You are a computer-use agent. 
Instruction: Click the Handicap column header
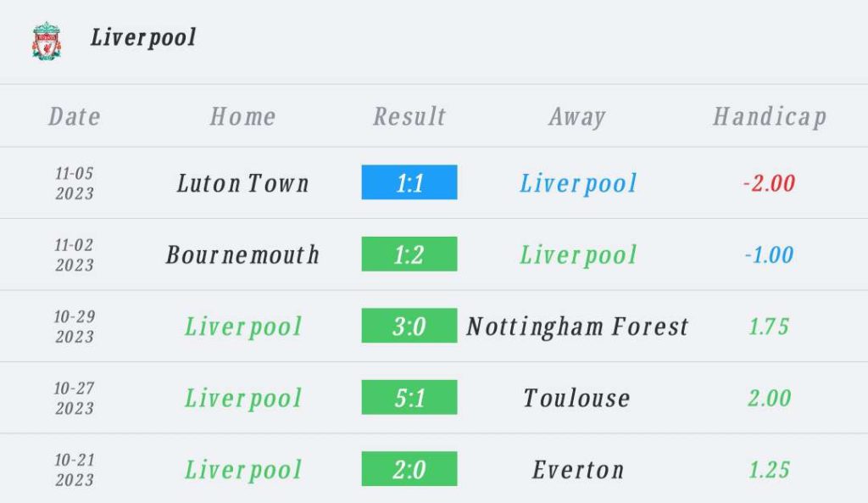coord(770,116)
